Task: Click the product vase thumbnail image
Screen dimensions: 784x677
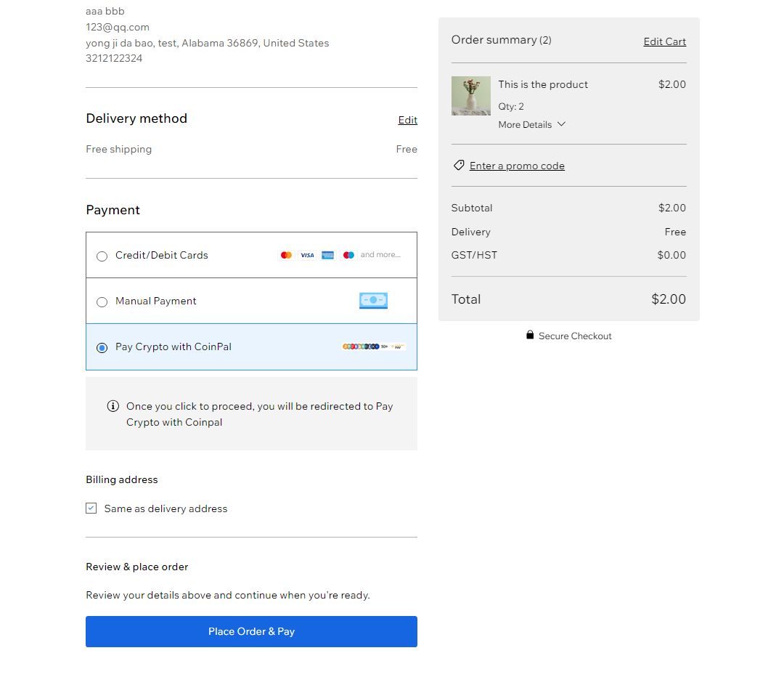Action: (x=471, y=96)
